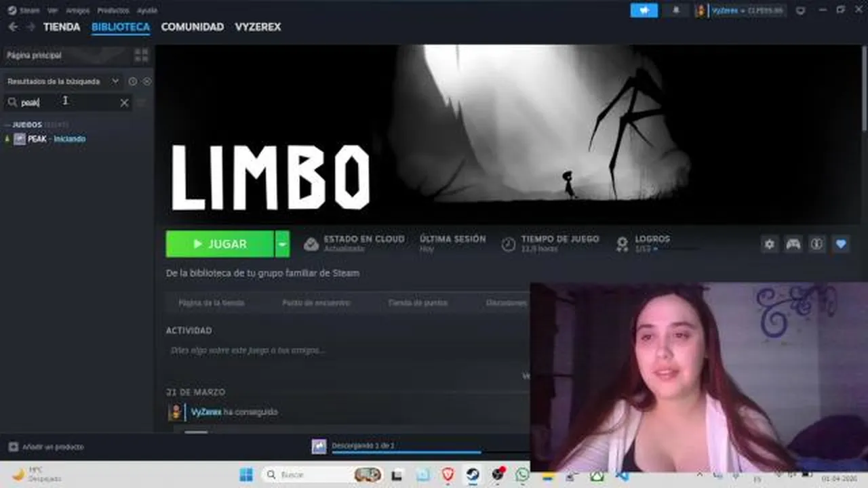
Task: Click the library page vertical scrollbar
Action: [x=864, y=88]
